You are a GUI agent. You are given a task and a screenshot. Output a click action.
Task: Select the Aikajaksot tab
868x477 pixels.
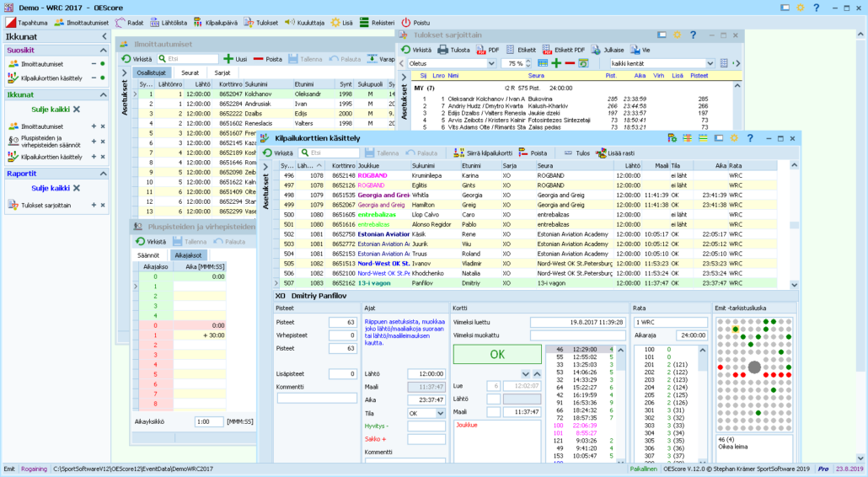click(189, 255)
